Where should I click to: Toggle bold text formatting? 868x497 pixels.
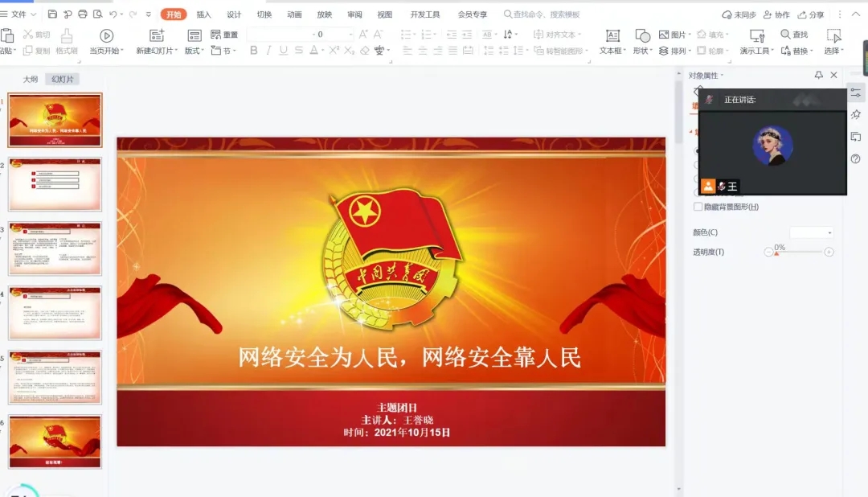(x=254, y=51)
